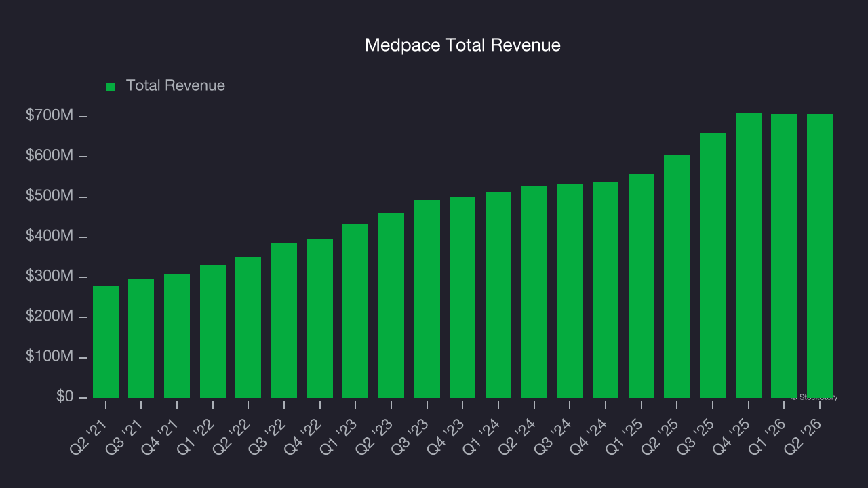Select the $600M y-axis label
Viewport: 868px width, 488px height.
(x=49, y=156)
